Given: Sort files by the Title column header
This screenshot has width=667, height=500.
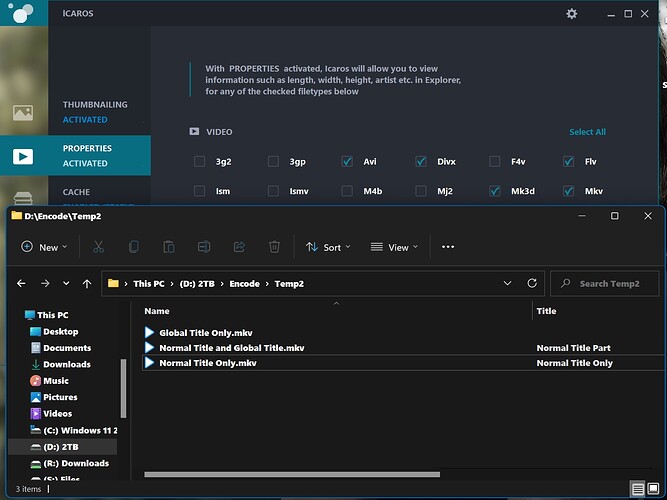Looking at the screenshot, I should coord(546,311).
